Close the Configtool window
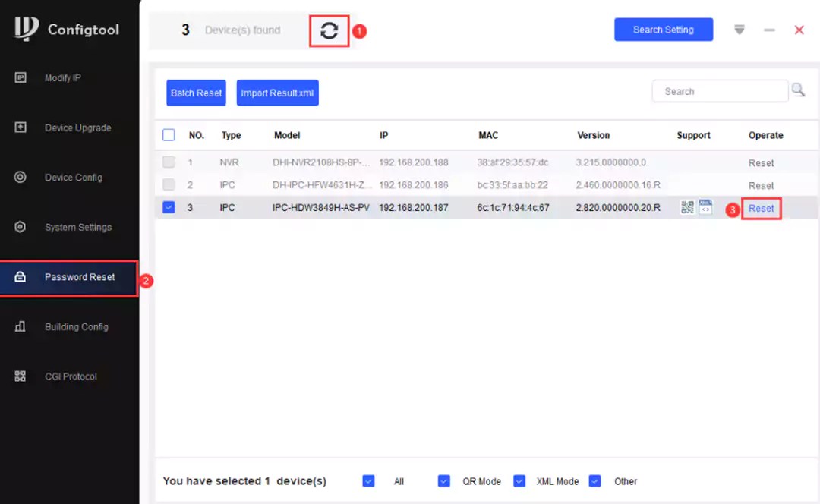Image resolution: width=820 pixels, height=504 pixels. 799,30
